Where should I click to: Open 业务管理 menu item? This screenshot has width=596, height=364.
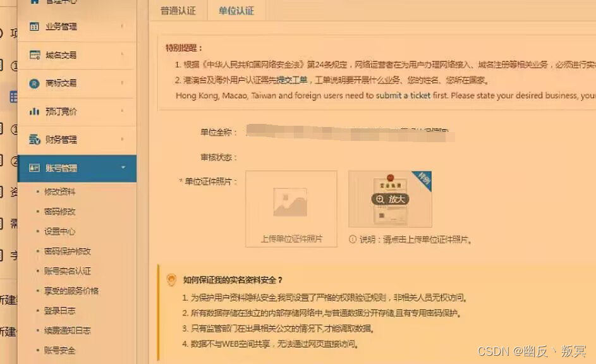pos(77,26)
